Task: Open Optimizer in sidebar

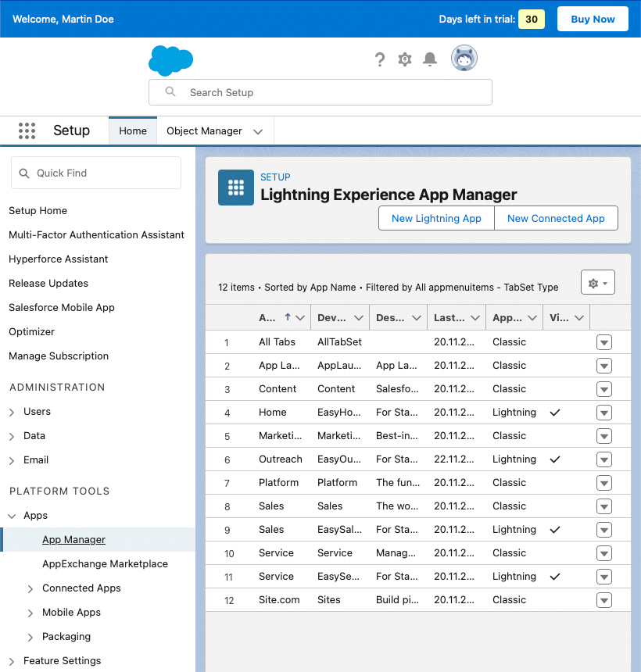Action: click(x=32, y=332)
